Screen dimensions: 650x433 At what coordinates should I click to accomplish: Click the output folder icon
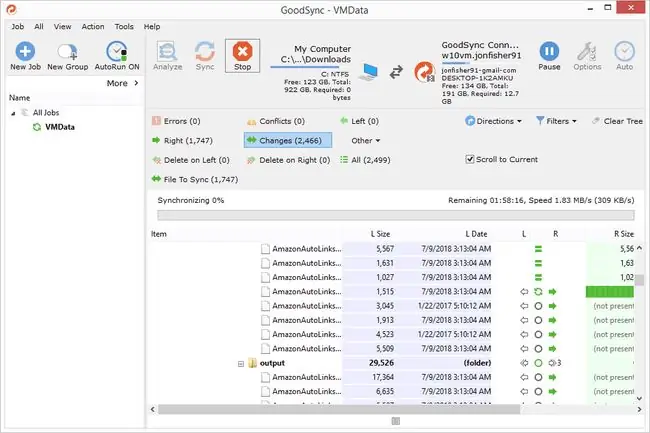pos(252,363)
